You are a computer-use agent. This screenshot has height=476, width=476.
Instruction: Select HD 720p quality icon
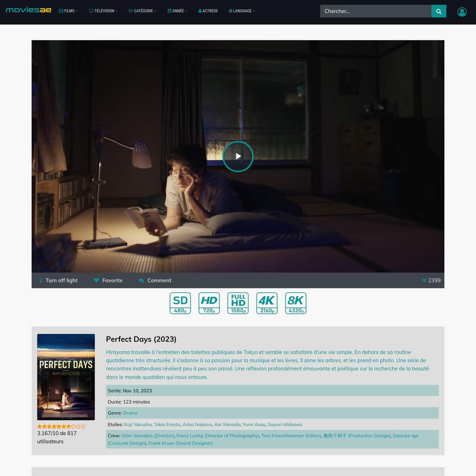coord(209,303)
